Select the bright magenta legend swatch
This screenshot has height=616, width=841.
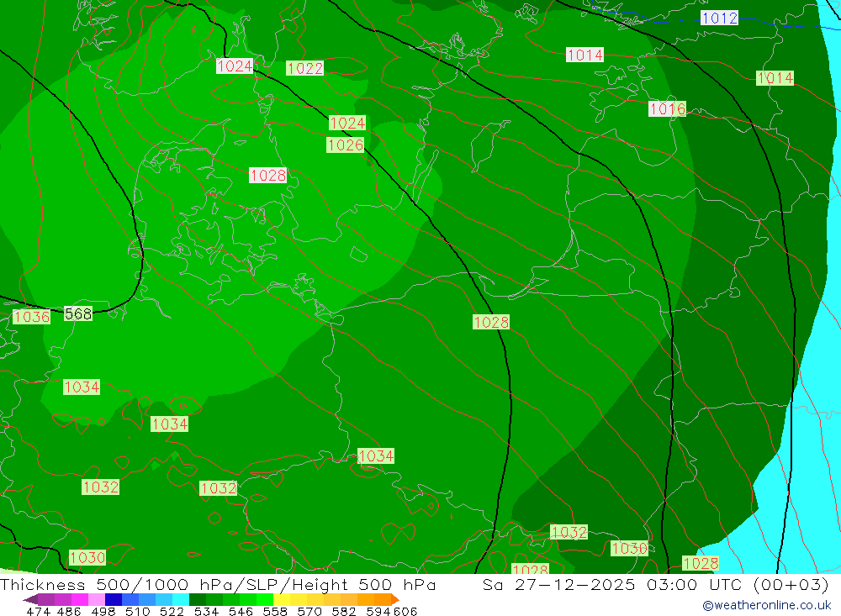tap(79, 599)
